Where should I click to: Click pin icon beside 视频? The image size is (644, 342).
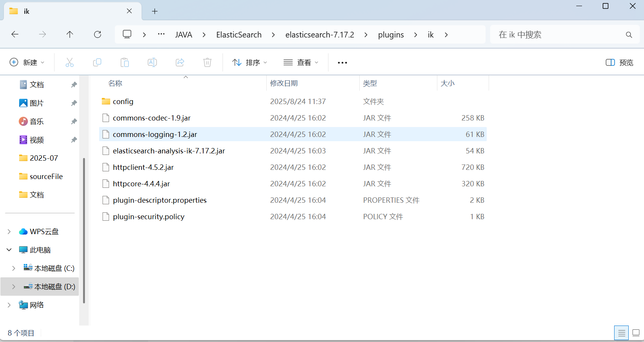(x=74, y=140)
